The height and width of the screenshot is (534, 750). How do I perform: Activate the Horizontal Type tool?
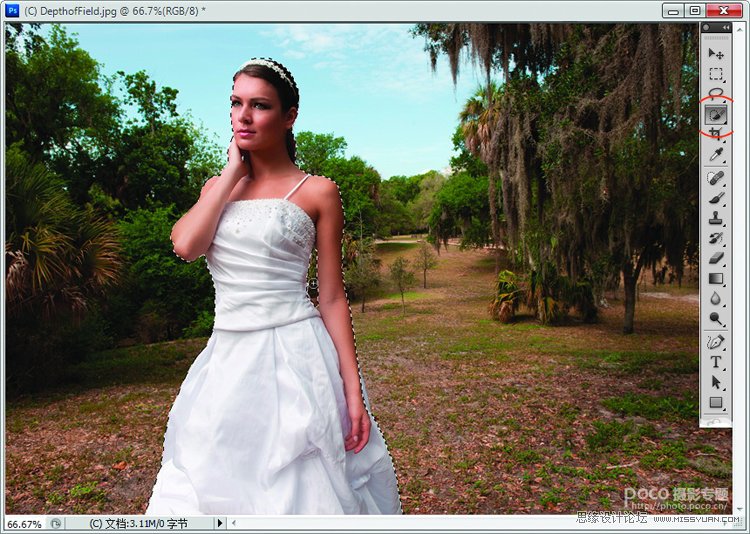coord(716,362)
